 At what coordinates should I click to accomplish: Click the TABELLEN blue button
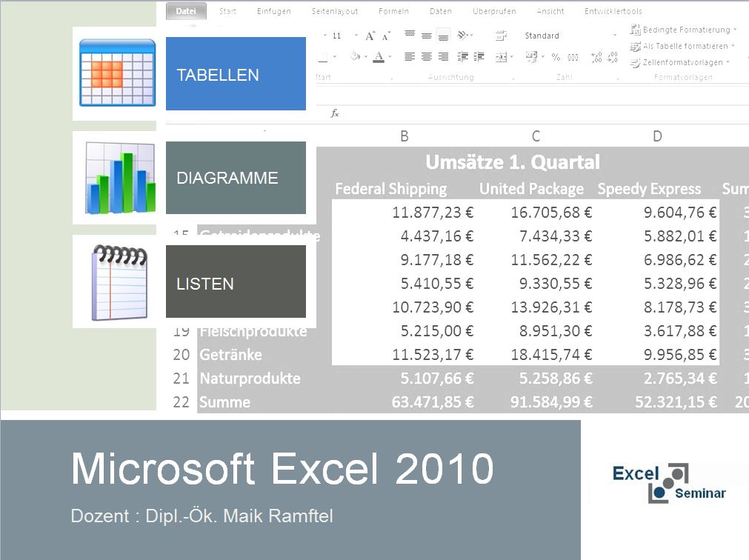pyautogui.click(x=236, y=73)
